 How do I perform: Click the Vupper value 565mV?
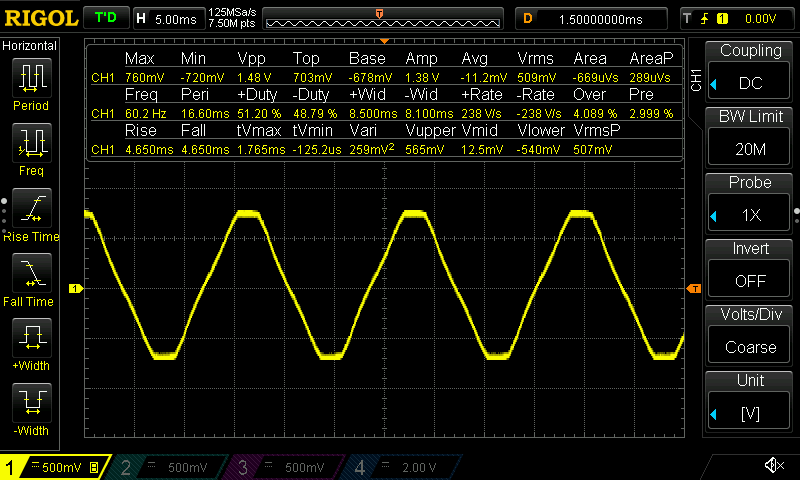pos(424,149)
